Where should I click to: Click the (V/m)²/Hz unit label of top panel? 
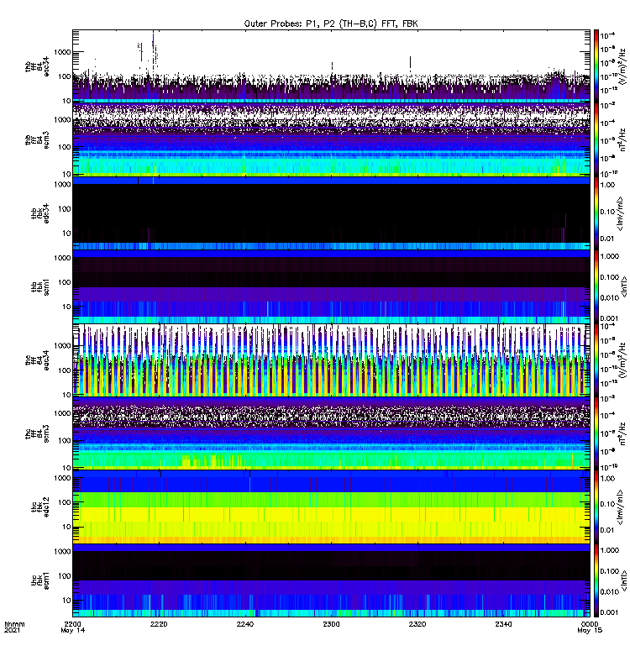tap(622, 66)
